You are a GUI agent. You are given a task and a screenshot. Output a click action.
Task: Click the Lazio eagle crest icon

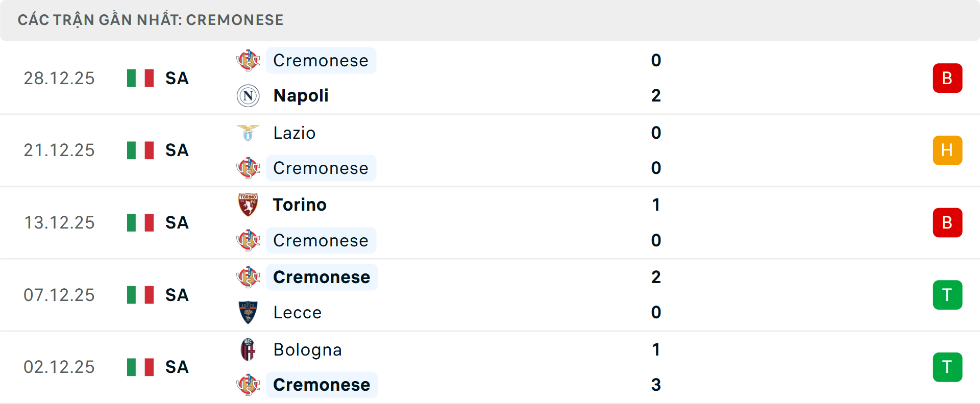tap(248, 133)
